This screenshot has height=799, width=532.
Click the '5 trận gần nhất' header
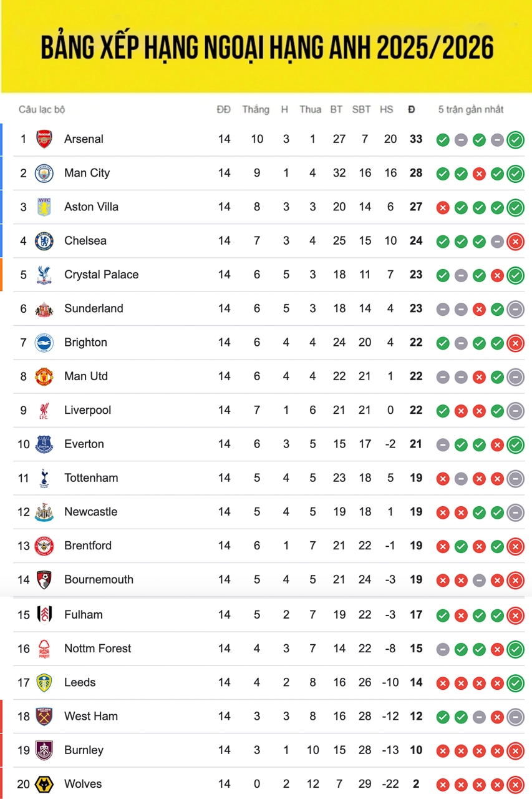[470, 110]
